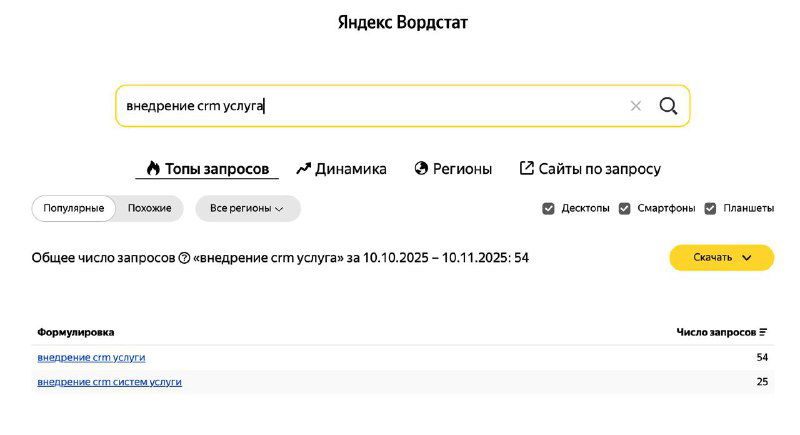Viewport: 800px width, 435px height.
Task: Open the Все регионы dropdown
Action: point(247,208)
